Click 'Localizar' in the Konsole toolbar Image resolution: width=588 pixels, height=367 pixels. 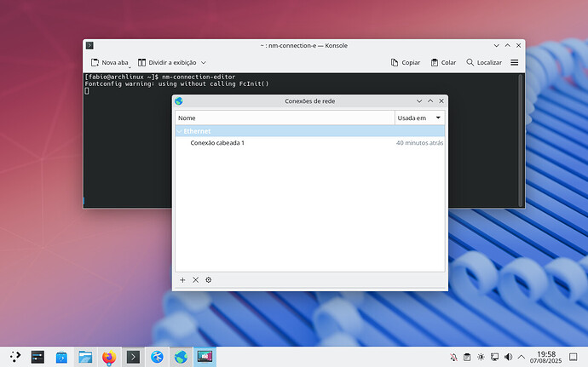pyautogui.click(x=484, y=62)
